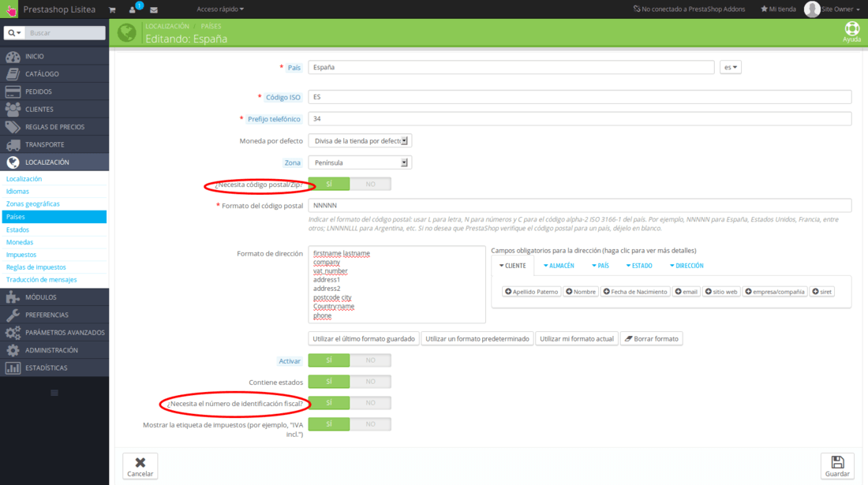This screenshot has width=868, height=485.
Task: Open Estados submenu item
Action: pyautogui.click(x=17, y=230)
